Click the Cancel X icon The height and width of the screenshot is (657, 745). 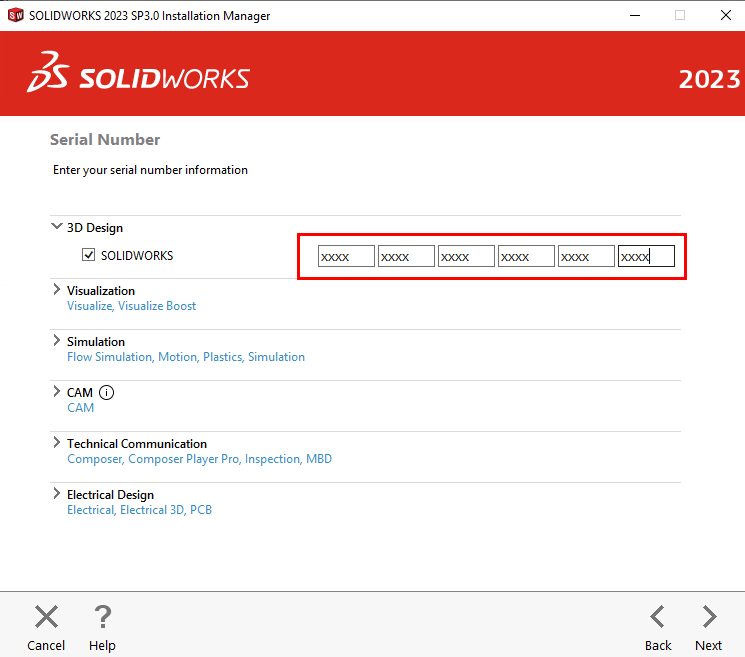47,616
